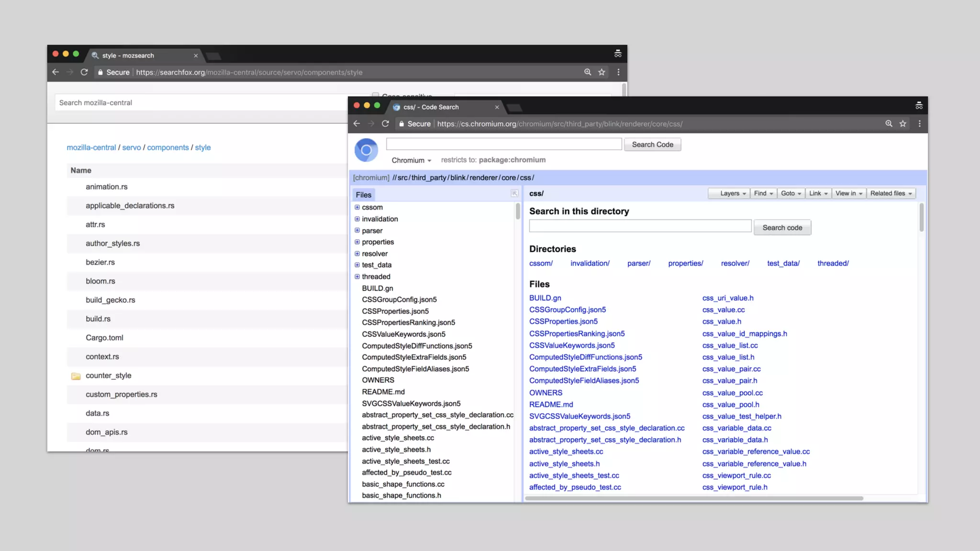Screen dimensions: 980x551
Task: Open the Find dropdown menu
Action: coord(763,193)
